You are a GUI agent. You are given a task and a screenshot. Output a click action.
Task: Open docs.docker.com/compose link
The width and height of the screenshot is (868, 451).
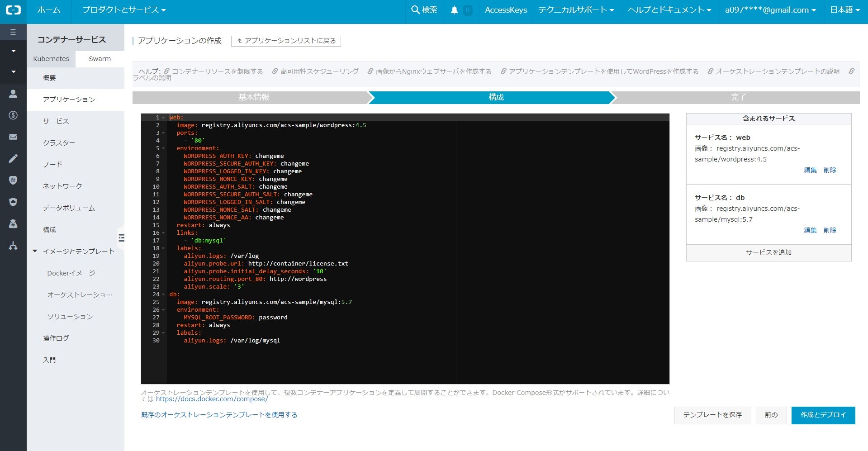coord(212,399)
